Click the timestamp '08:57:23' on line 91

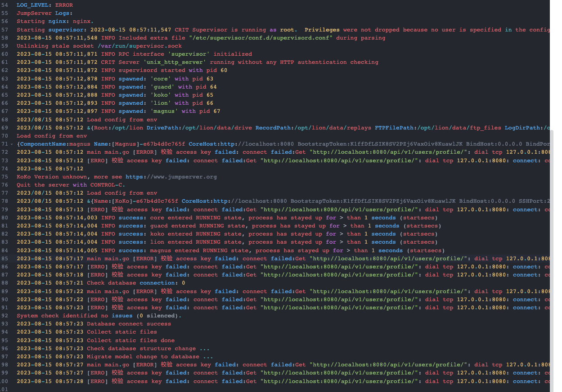point(69,307)
